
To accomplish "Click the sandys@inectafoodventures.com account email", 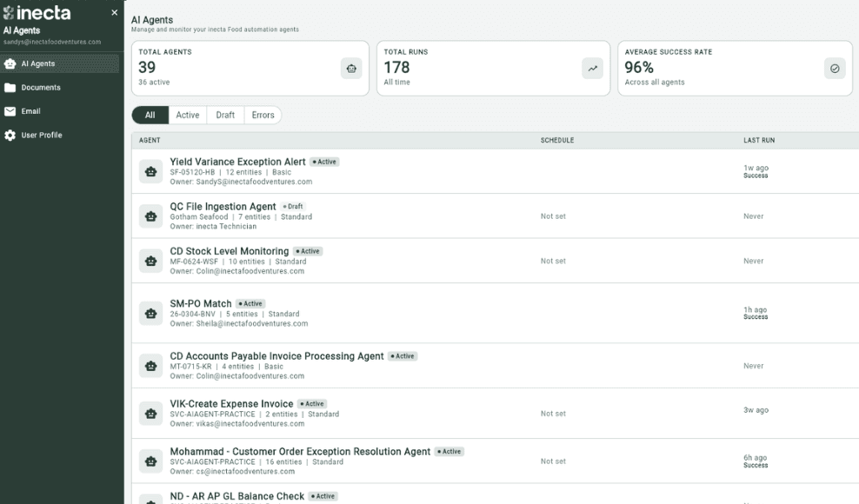I will coord(52,43).
